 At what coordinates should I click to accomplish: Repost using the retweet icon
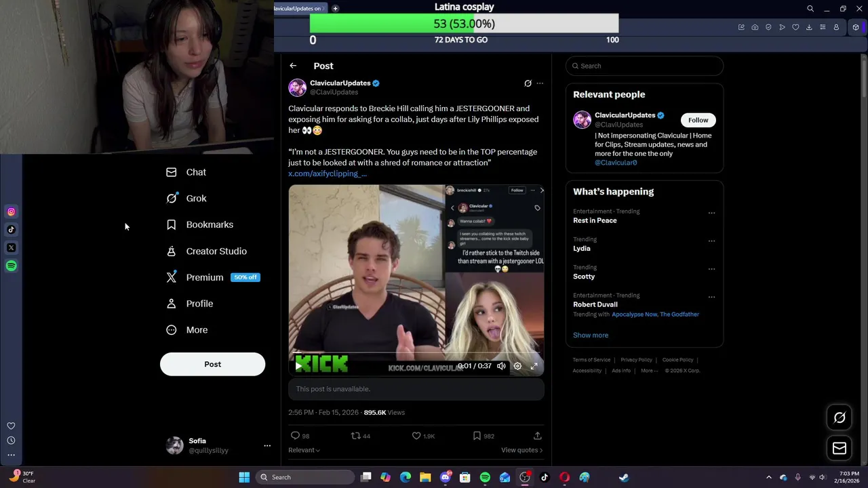[355, 436]
